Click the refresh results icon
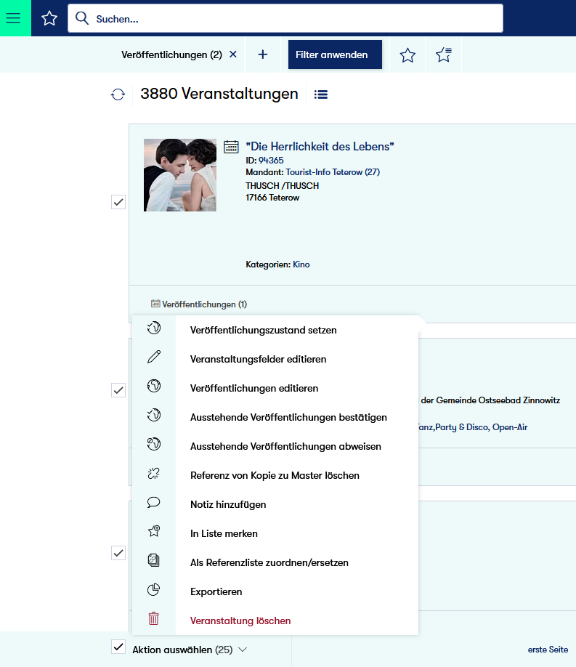 [118, 94]
